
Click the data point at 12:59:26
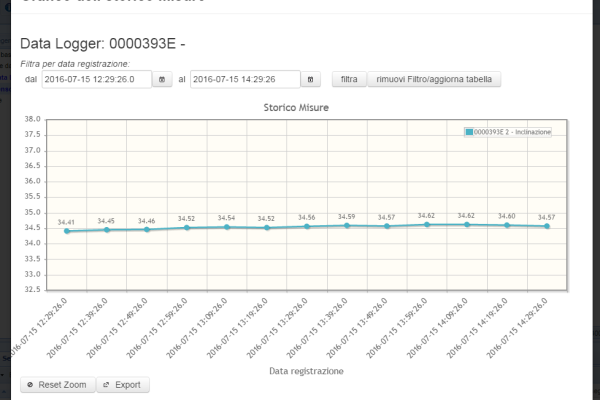pyautogui.click(x=187, y=227)
